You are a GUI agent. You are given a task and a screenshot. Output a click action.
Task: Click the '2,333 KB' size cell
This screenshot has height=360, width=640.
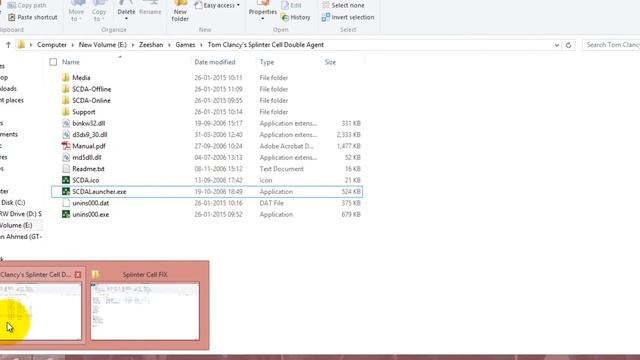point(348,135)
